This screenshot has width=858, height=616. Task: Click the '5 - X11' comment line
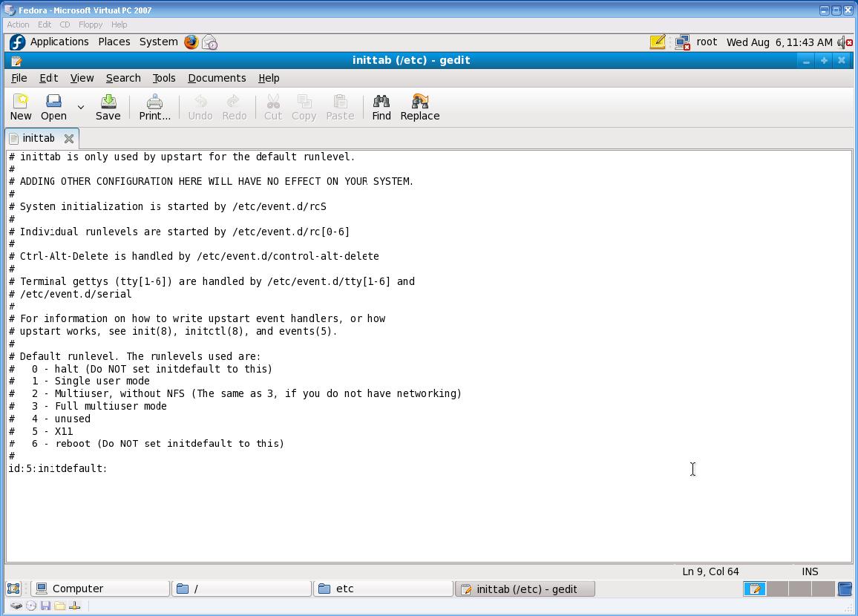41,431
